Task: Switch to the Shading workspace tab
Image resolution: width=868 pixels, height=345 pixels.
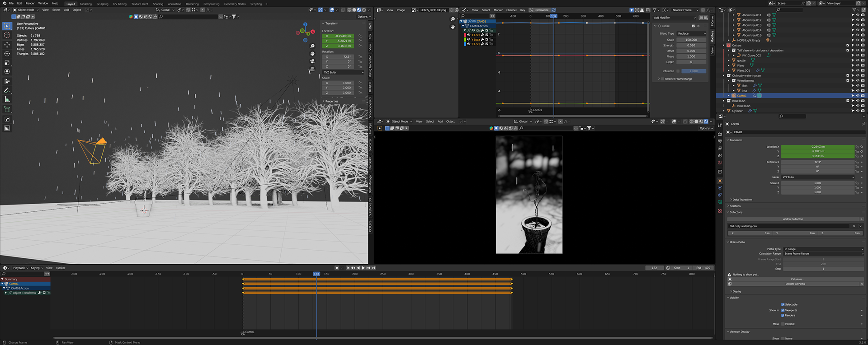Action: pos(158,4)
